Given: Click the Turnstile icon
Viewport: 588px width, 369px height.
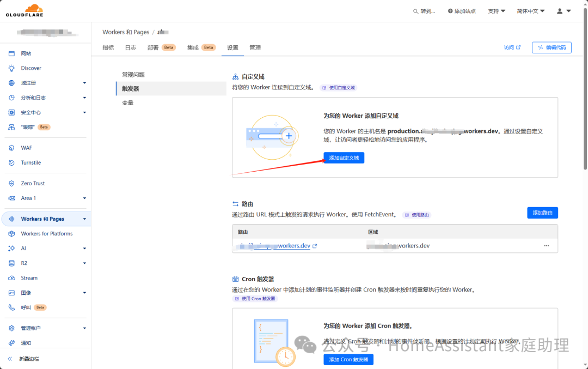Looking at the screenshot, I should pyautogui.click(x=11, y=163).
